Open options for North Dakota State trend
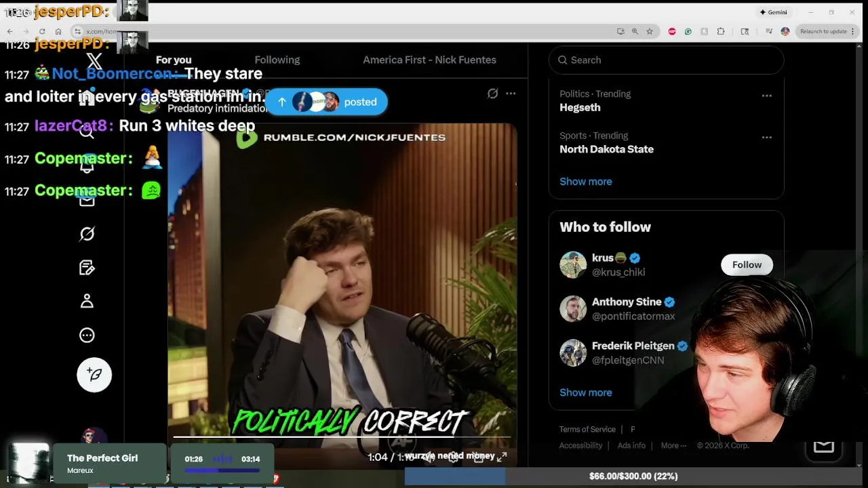 (767, 138)
